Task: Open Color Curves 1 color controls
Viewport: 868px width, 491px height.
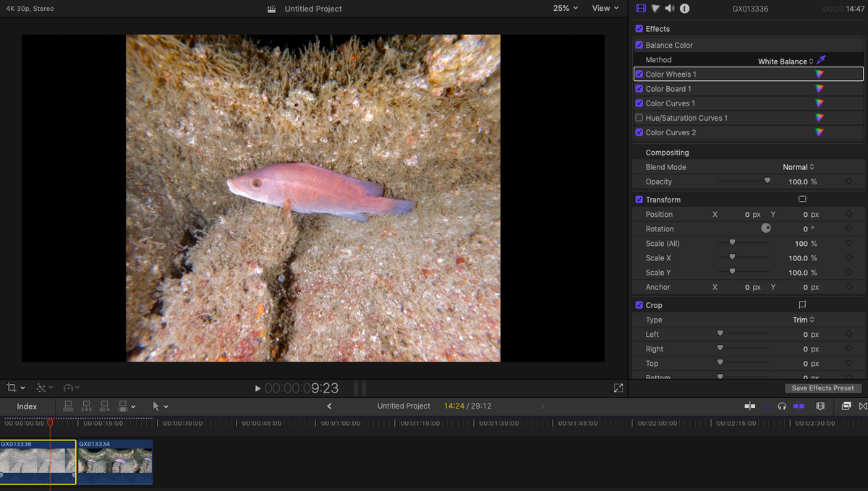Action: tap(819, 103)
